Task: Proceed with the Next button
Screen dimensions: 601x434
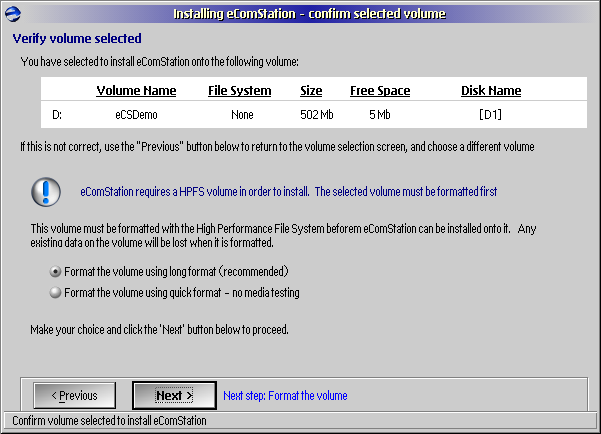Action: [x=174, y=395]
